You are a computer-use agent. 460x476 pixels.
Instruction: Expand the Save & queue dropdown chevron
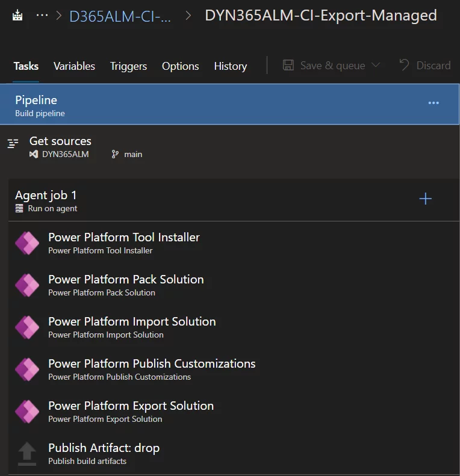pyautogui.click(x=376, y=65)
